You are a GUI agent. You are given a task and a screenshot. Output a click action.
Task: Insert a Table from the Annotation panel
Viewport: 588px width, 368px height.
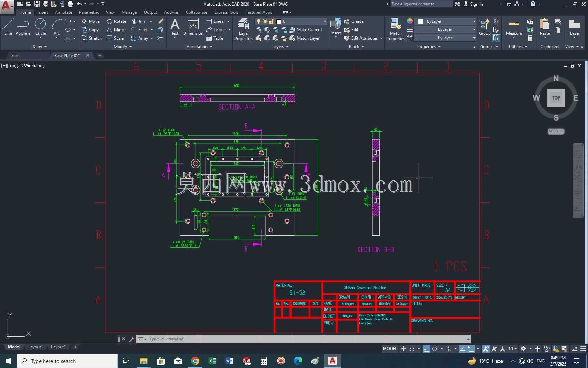point(215,38)
